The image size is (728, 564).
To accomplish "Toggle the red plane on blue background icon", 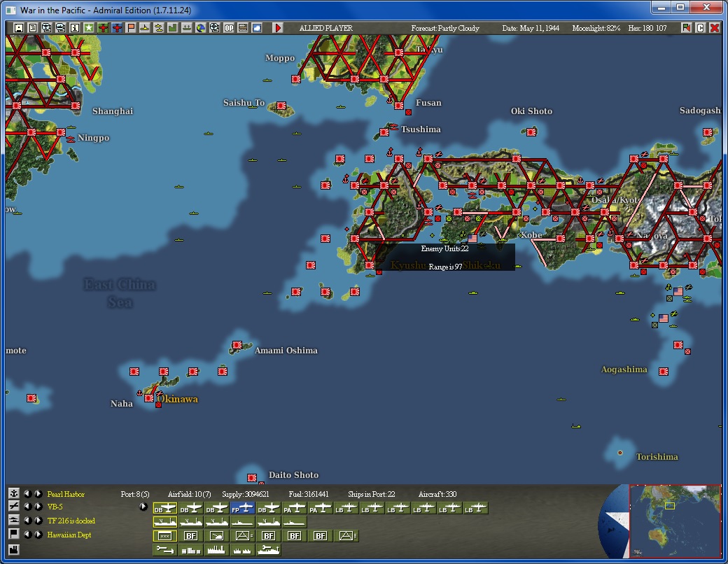I will click(116, 28).
